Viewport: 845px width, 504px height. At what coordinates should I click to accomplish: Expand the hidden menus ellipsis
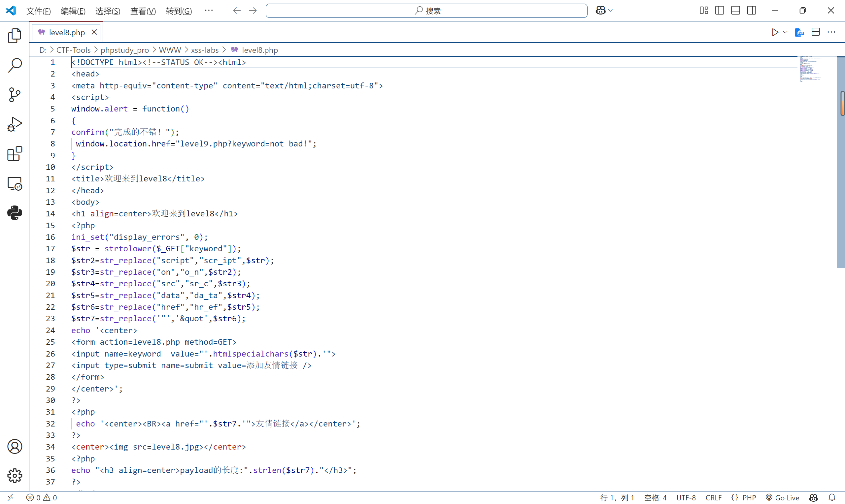pos(209,11)
